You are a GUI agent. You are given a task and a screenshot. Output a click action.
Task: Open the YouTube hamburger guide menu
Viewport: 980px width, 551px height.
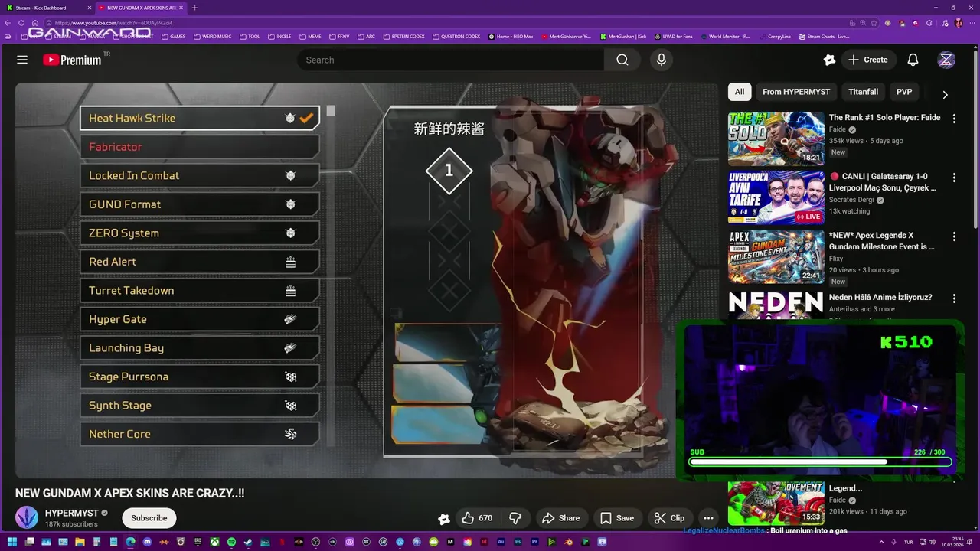[22, 60]
